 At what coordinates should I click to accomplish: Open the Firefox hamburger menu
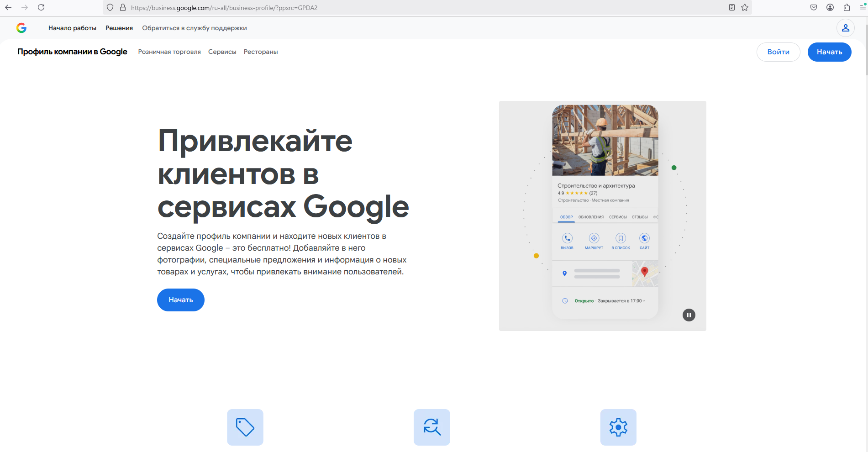(862, 7)
